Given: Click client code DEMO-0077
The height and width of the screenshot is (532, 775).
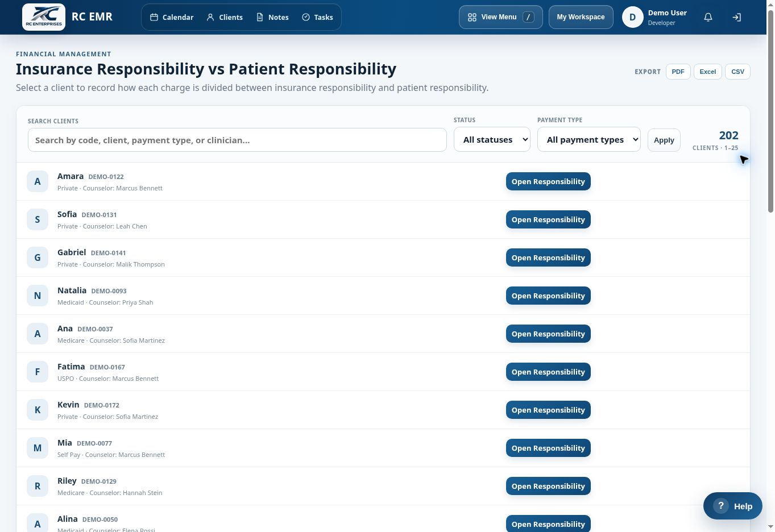Looking at the screenshot, I should [x=94, y=443].
